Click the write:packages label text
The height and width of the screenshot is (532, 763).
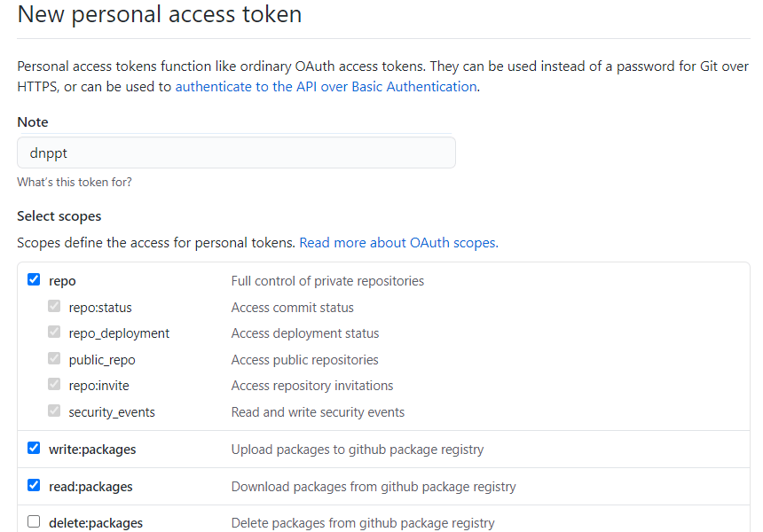[x=92, y=450]
